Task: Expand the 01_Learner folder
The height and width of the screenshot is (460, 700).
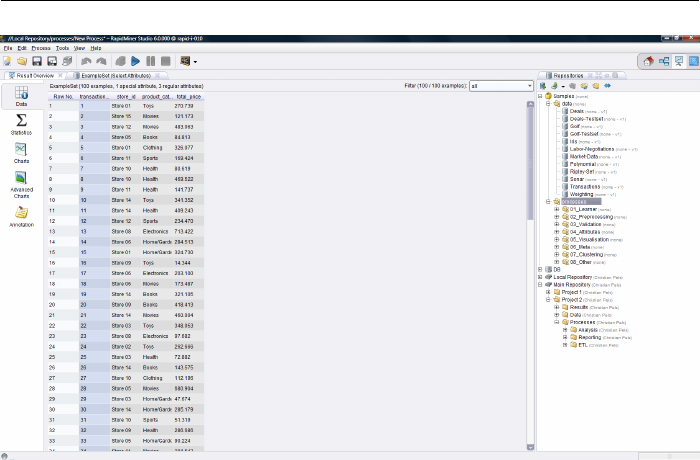Action: coord(556,209)
